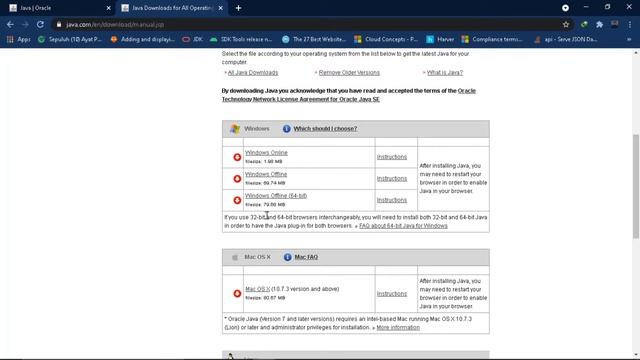Download the Mac OS X installer link
Viewport: 640px width, 360px height.
(258, 289)
